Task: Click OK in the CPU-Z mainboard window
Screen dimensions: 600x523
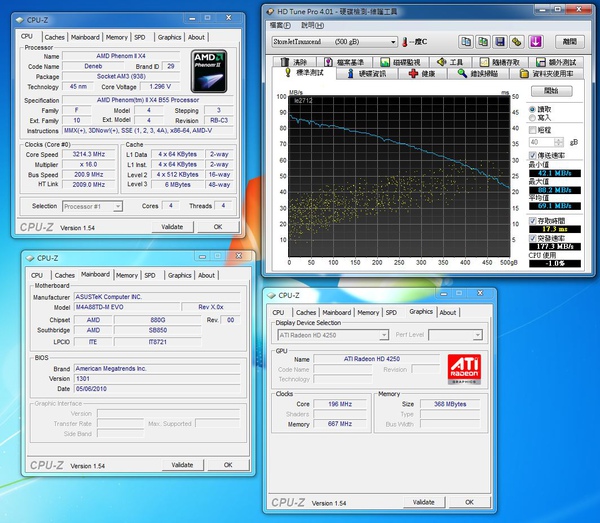Action: [228, 465]
